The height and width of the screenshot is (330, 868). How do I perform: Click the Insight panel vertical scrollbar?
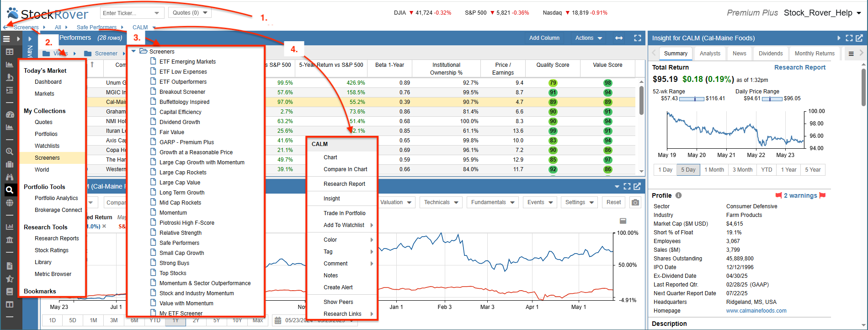click(863, 87)
